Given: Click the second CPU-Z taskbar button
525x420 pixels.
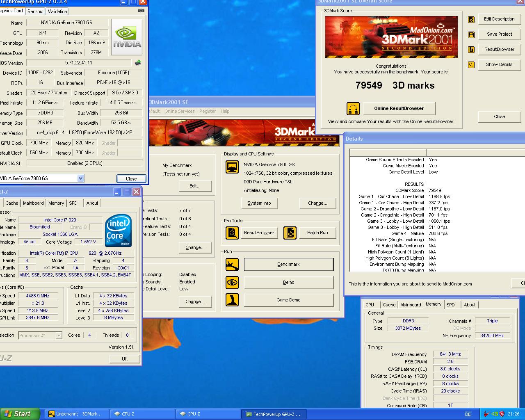Looking at the screenshot, I should coord(208,414).
